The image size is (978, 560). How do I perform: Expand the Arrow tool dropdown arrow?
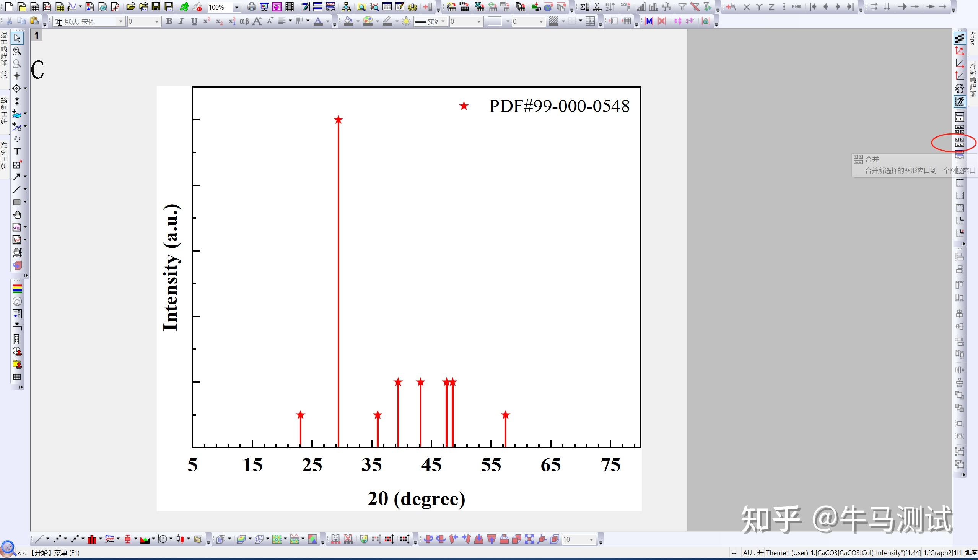25,177
